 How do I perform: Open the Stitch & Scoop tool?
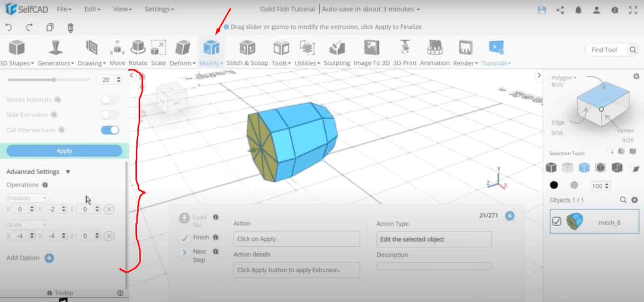(247, 52)
